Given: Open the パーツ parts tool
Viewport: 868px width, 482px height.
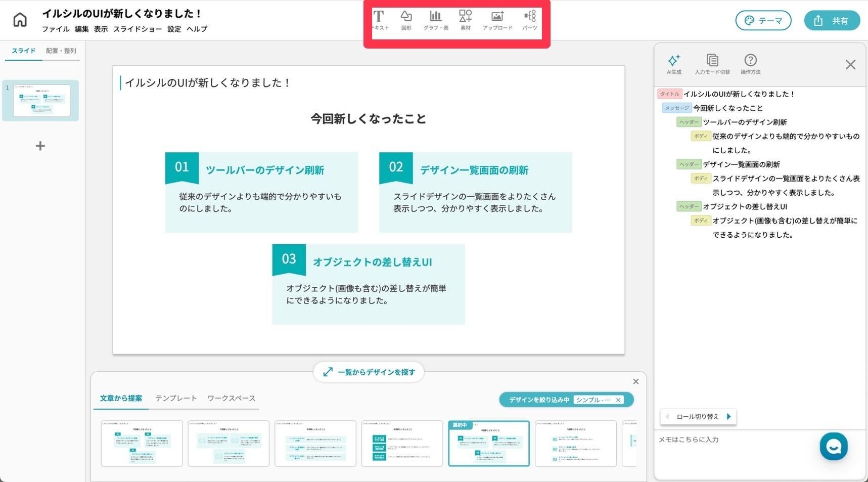Looking at the screenshot, I should [x=529, y=20].
